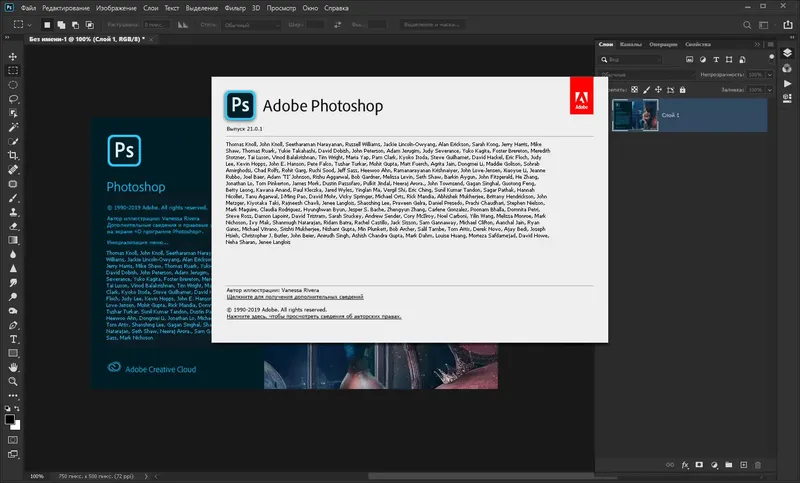Viewport: 800px width, 483px height.
Task: Enable Add to selection mode
Action: 61,24
